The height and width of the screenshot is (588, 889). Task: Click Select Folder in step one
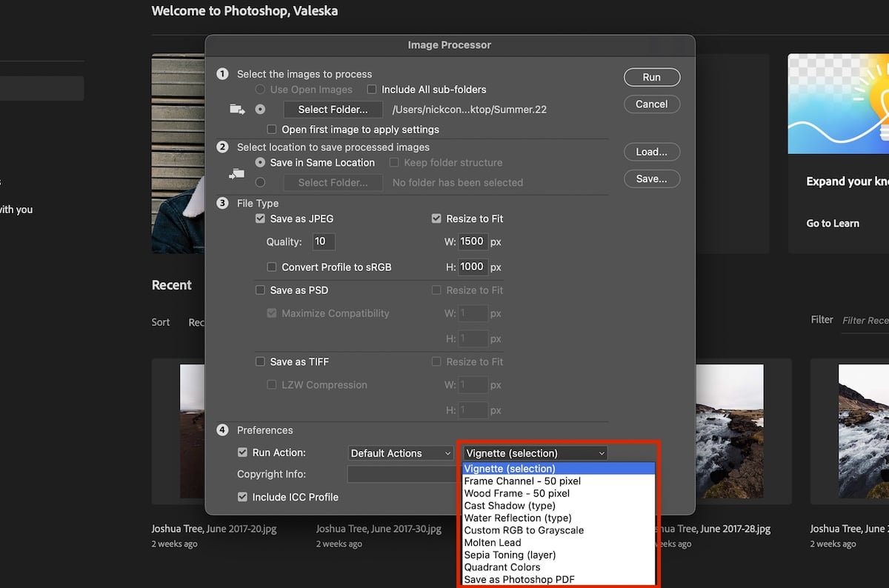333,109
